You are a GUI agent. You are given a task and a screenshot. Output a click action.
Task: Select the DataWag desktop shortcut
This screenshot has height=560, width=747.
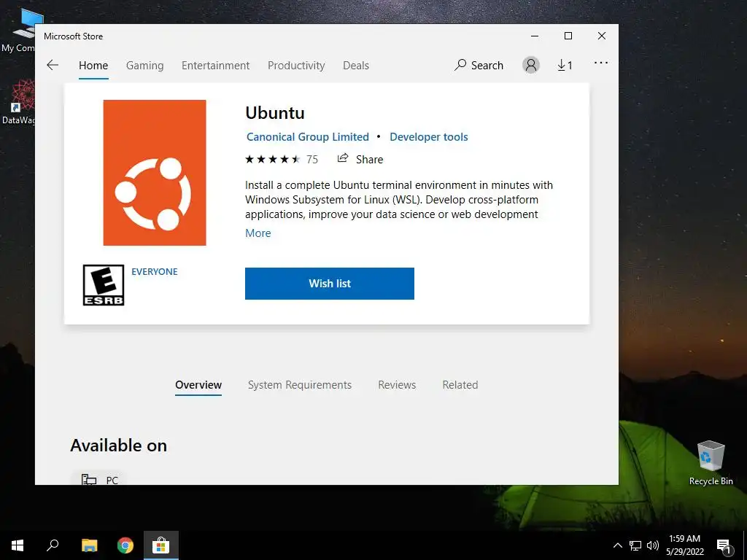coord(18,102)
